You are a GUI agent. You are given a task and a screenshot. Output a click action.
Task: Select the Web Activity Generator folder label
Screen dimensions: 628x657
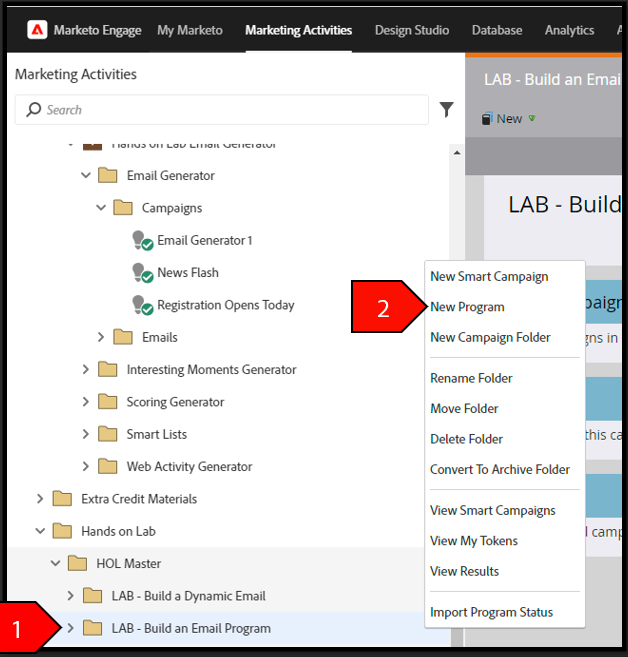click(x=189, y=466)
